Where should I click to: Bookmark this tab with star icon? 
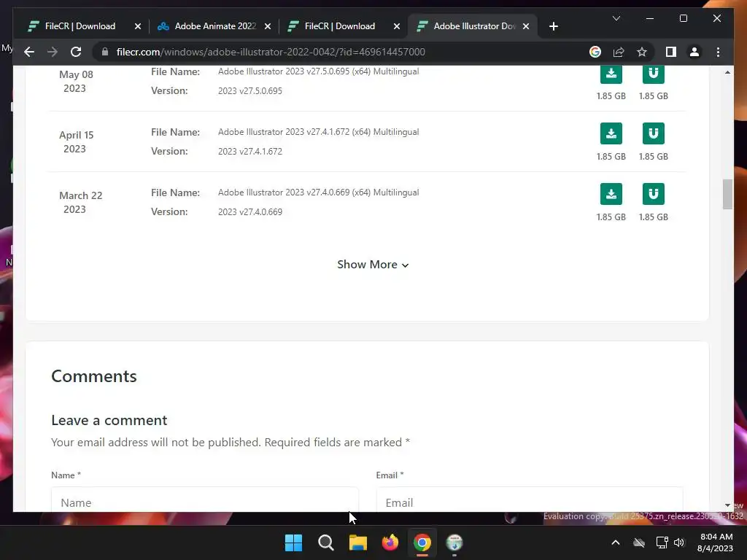pyautogui.click(x=642, y=52)
